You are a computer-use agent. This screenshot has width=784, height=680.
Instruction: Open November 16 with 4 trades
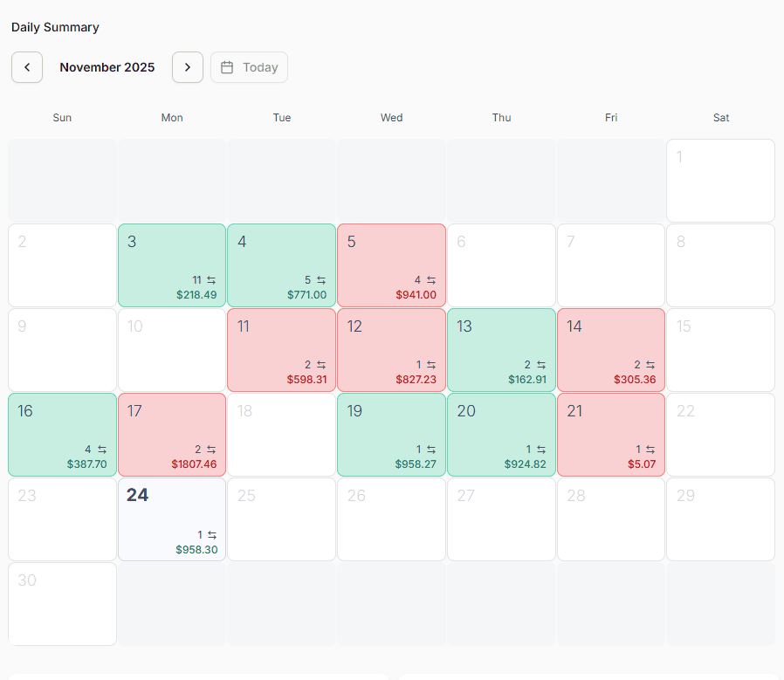point(62,435)
